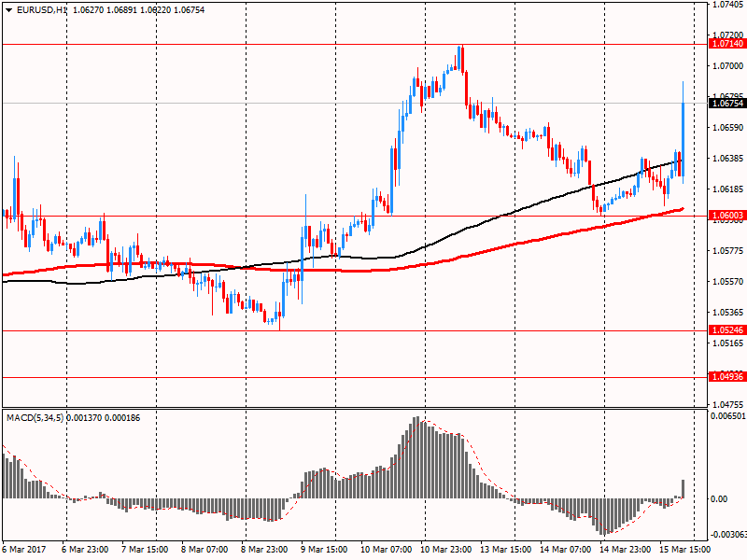The height and width of the screenshot is (560, 747).
Task: Click the 10 Mar 23:00 time label
Action: (446, 550)
